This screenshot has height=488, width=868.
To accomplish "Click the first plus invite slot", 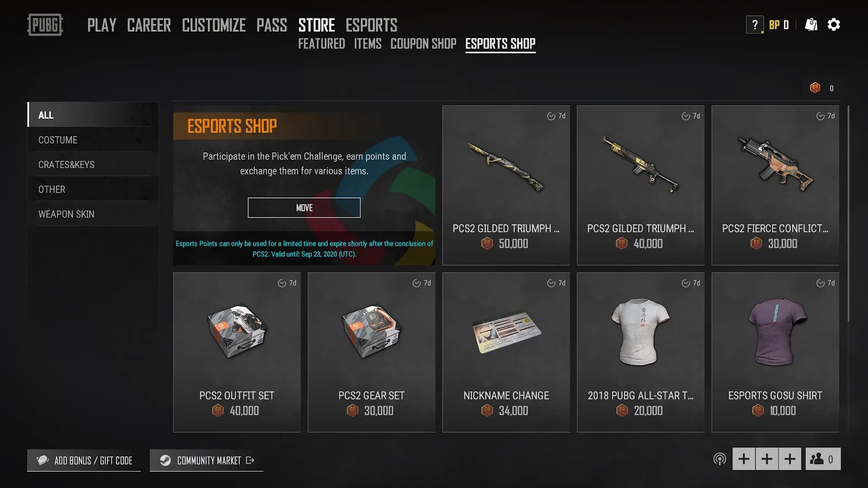I will click(x=744, y=459).
